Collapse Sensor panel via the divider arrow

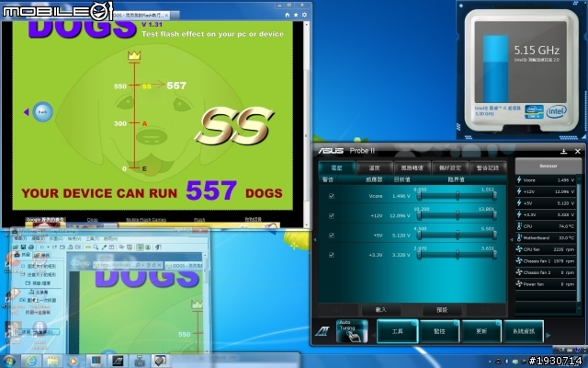click(x=512, y=239)
